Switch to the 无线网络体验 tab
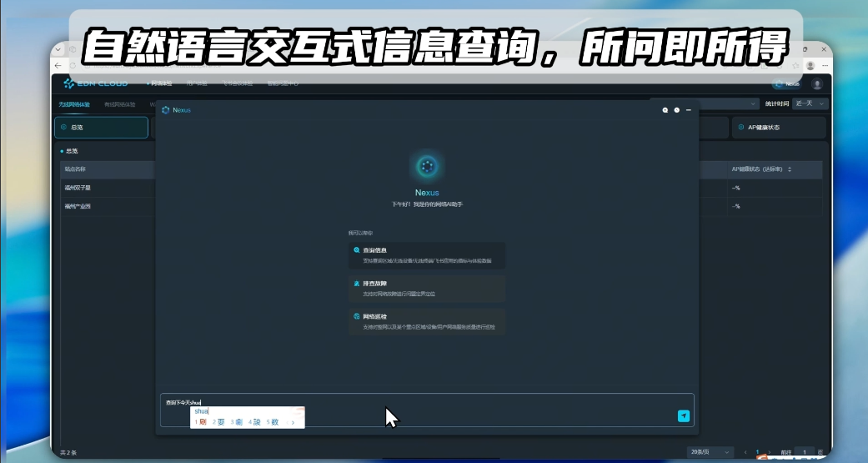The image size is (868, 463). pyautogui.click(x=74, y=104)
